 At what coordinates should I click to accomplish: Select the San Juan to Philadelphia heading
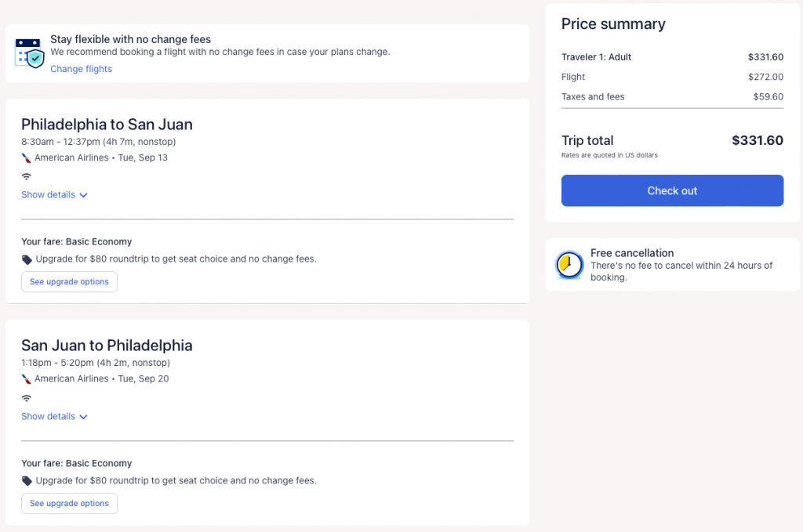107,346
